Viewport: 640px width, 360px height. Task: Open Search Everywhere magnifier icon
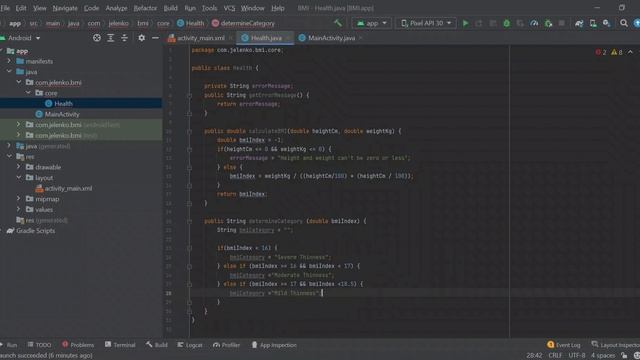[624, 23]
